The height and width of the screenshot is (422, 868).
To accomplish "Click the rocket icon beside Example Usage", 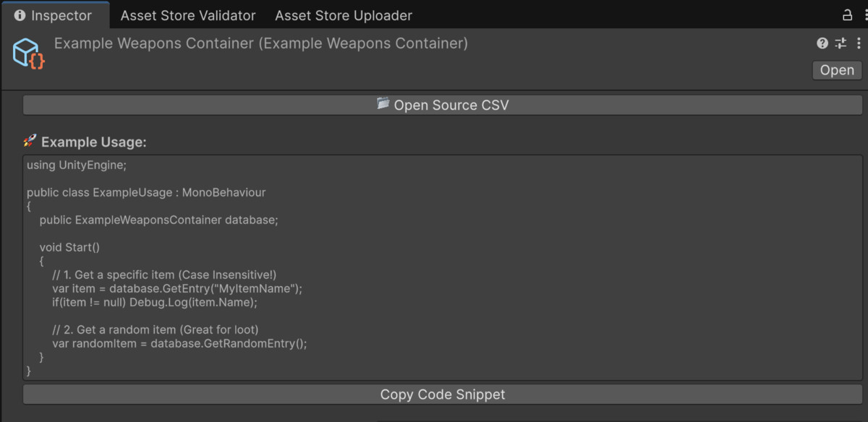I will click(30, 141).
